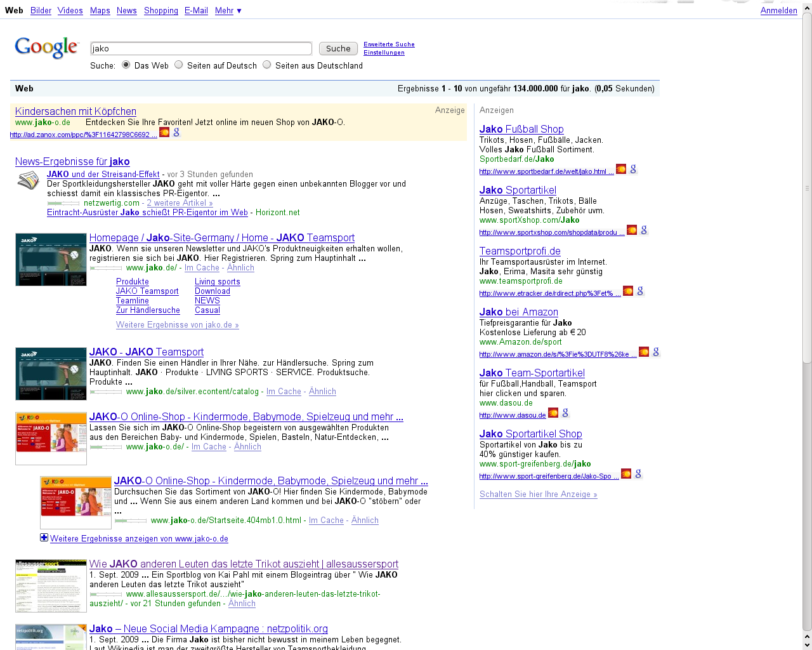Screen dimensions: 812x650
Task: Click the fireball icon beside the etracker.de URL
Action: point(628,291)
